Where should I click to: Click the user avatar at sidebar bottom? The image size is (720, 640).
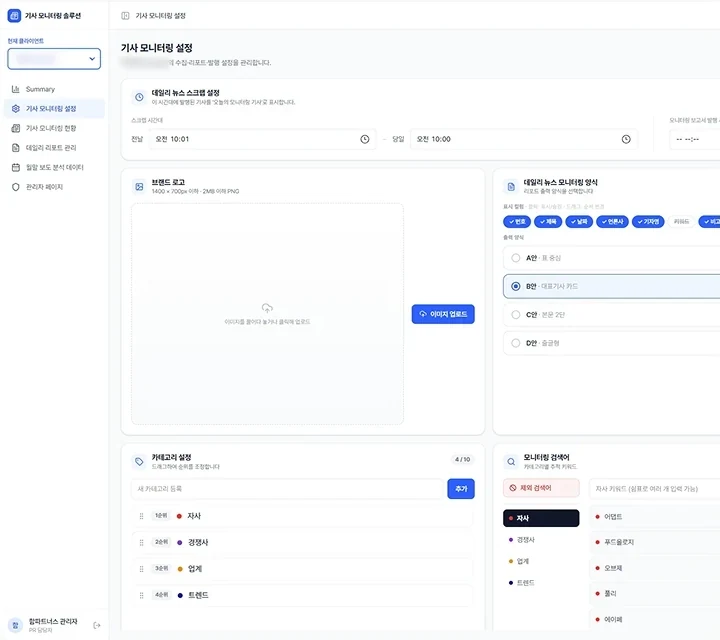15,625
